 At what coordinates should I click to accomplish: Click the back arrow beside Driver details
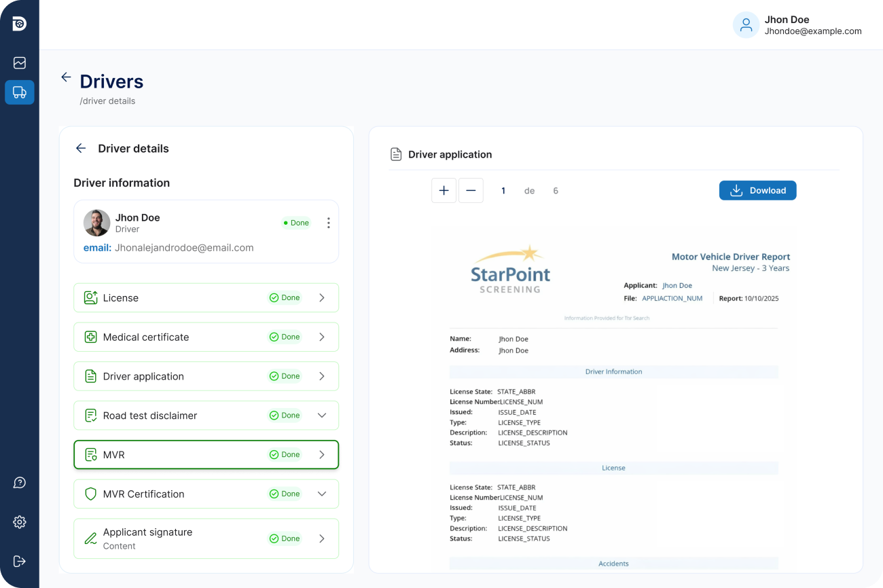tap(81, 149)
